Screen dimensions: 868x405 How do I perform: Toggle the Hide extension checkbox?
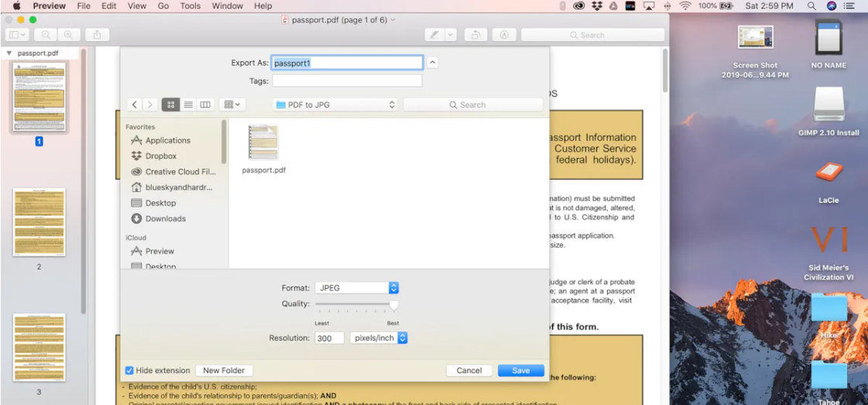click(x=129, y=371)
